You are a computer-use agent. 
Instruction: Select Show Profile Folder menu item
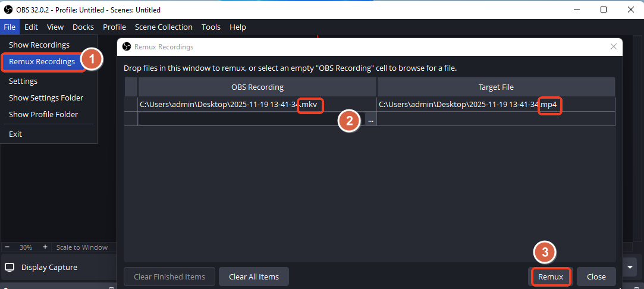click(x=43, y=114)
